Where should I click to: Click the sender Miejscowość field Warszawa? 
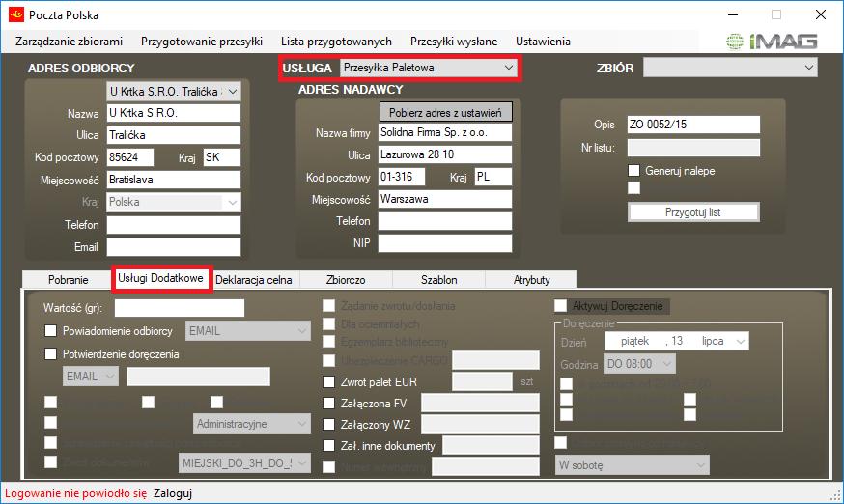click(445, 199)
